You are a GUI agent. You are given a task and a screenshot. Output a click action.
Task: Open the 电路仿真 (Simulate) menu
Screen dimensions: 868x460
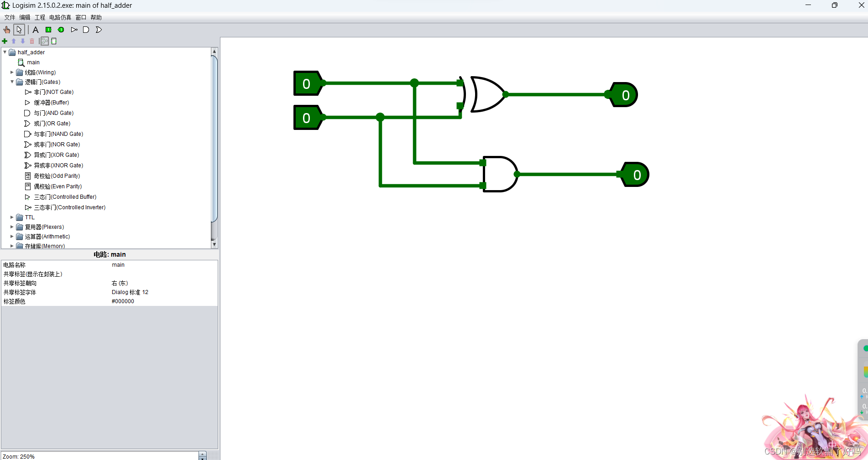click(60, 17)
